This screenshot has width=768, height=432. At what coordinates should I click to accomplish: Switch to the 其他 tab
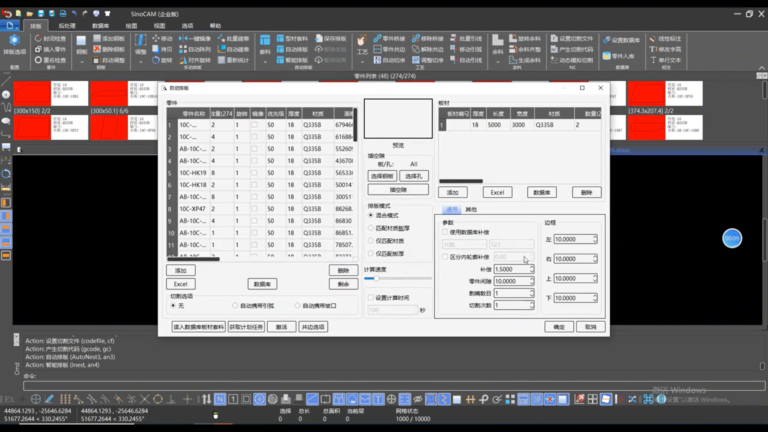[x=471, y=210]
